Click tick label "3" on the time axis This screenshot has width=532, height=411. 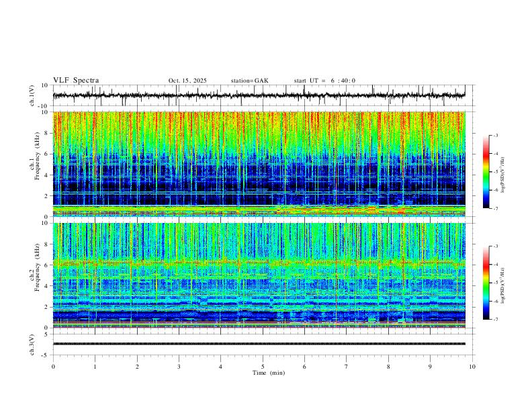pos(179,367)
